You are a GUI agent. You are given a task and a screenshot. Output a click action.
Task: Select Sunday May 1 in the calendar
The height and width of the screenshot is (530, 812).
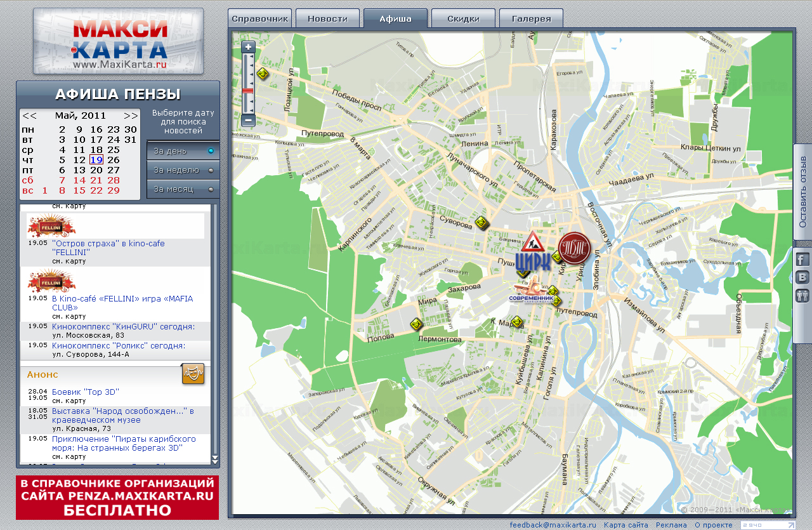[x=45, y=190]
